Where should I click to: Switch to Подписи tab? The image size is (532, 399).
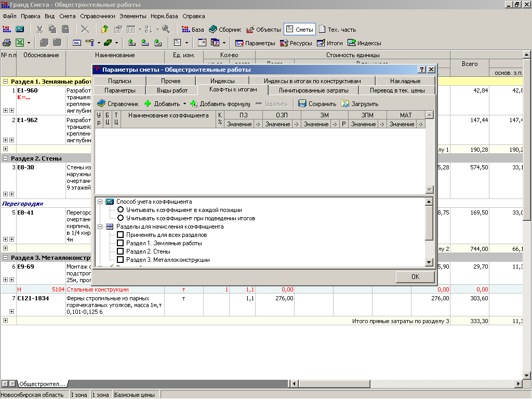pos(120,81)
